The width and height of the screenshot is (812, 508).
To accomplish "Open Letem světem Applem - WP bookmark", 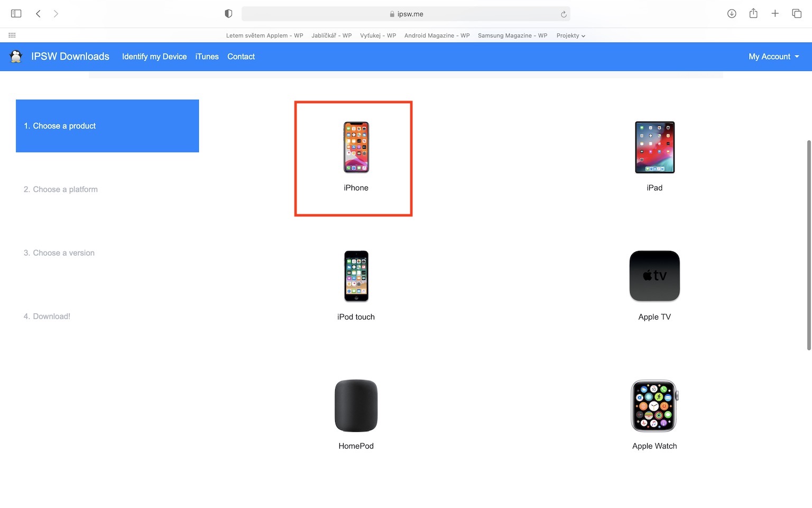I will pyautogui.click(x=264, y=35).
